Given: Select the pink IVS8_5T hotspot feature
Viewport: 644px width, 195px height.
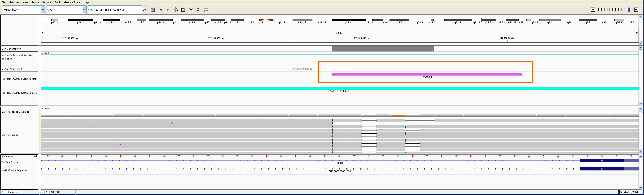Looking at the screenshot, I should [x=427, y=74].
